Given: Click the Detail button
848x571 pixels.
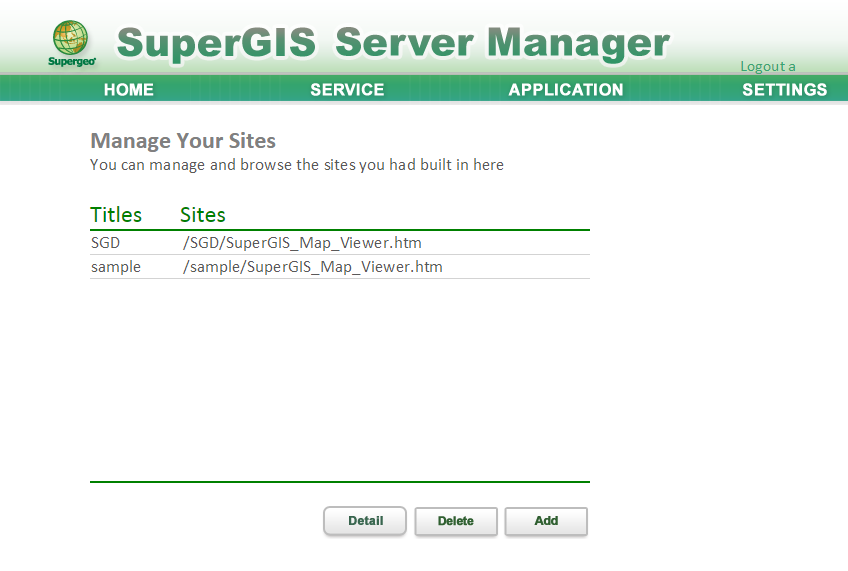Looking at the screenshot, I should point(365,521).
